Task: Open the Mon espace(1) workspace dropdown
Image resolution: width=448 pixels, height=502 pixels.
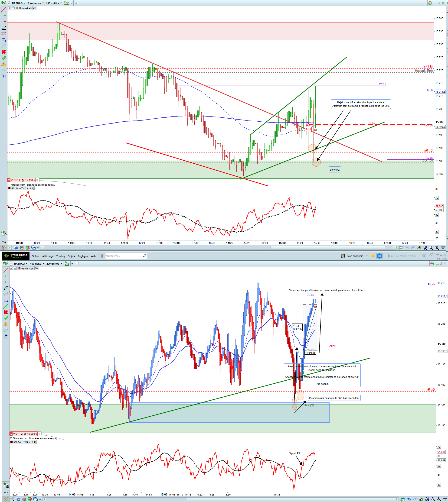Action: [357, 256]
